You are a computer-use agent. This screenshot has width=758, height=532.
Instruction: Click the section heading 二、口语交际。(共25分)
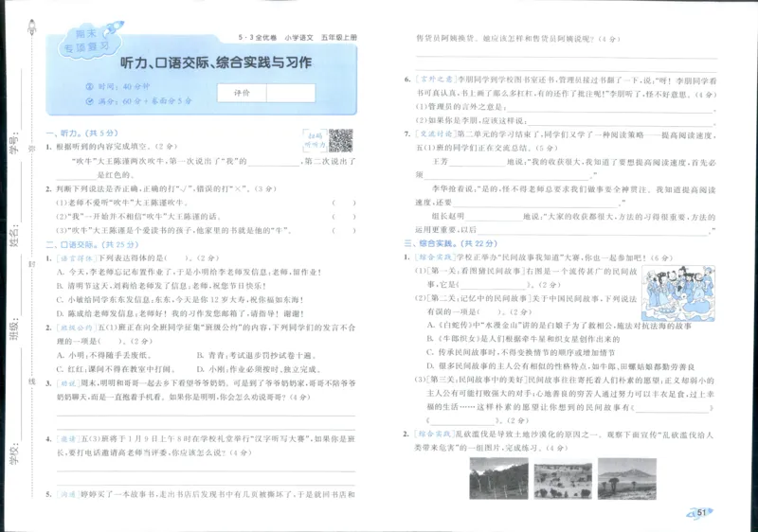point(92,244)
